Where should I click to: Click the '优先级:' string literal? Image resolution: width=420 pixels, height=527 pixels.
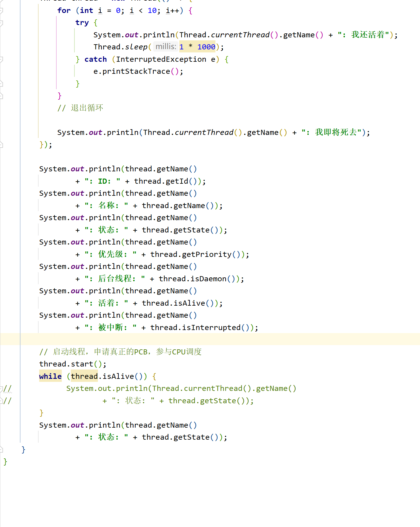(x=111, y=254)
